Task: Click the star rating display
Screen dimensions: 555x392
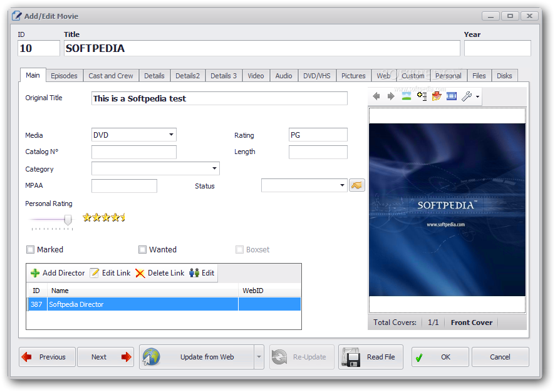Action: click(x=104, y=217)
